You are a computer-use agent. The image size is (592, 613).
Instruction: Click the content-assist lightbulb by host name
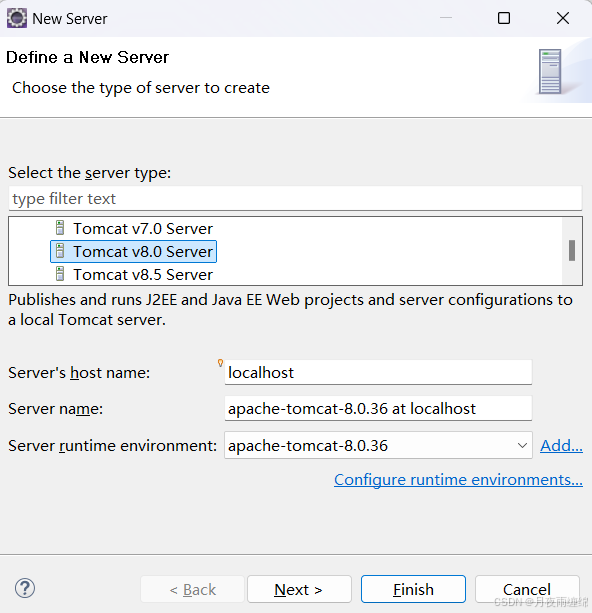click(x=221, y=363)
